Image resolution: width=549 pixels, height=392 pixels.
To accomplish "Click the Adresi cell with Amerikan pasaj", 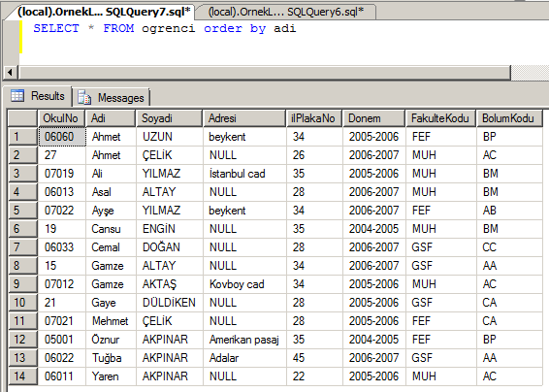I will click(244, 340).
